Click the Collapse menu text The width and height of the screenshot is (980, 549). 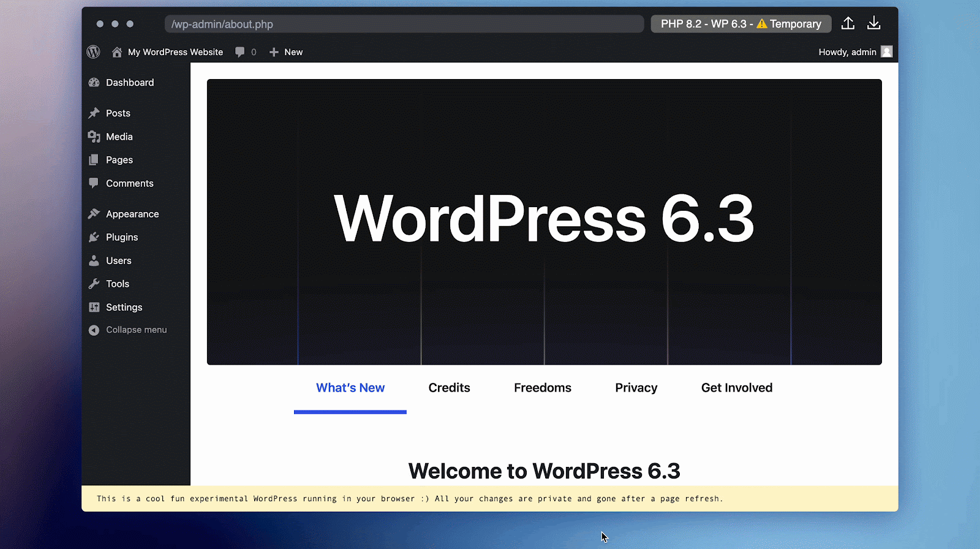pos(136,330)
